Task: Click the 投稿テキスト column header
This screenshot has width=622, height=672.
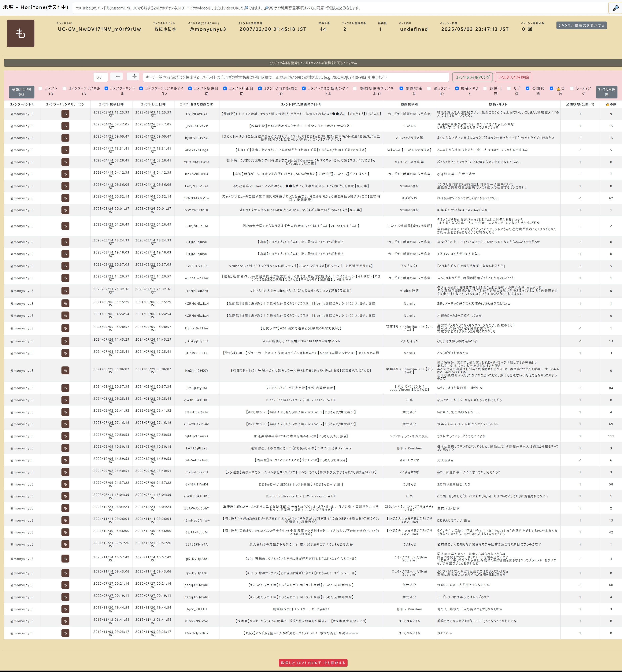Action: pyautogui.click(x=498, y=104)
